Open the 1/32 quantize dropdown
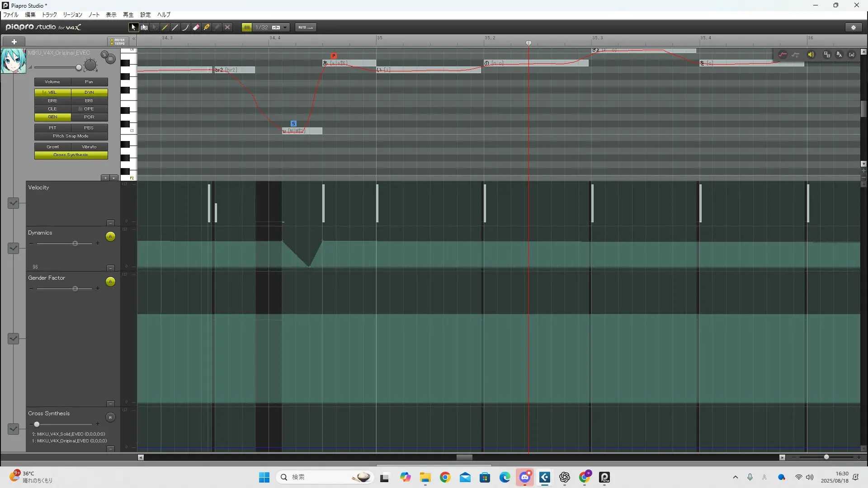 [285, 28]
